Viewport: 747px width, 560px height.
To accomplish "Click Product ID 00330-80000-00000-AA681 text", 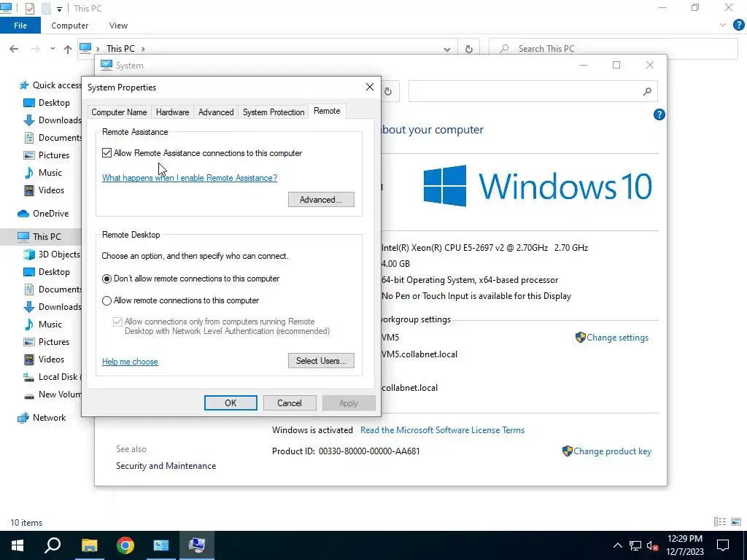I will point(346,451).
